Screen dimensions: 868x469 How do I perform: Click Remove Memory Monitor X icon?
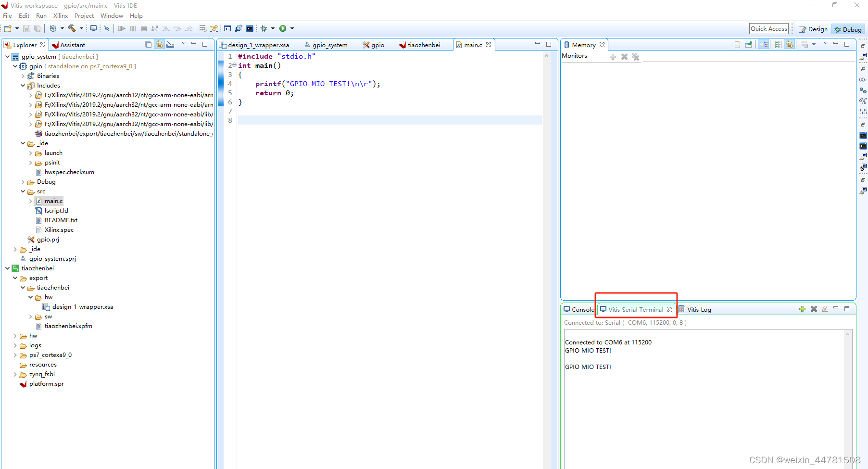pos(624,57)
